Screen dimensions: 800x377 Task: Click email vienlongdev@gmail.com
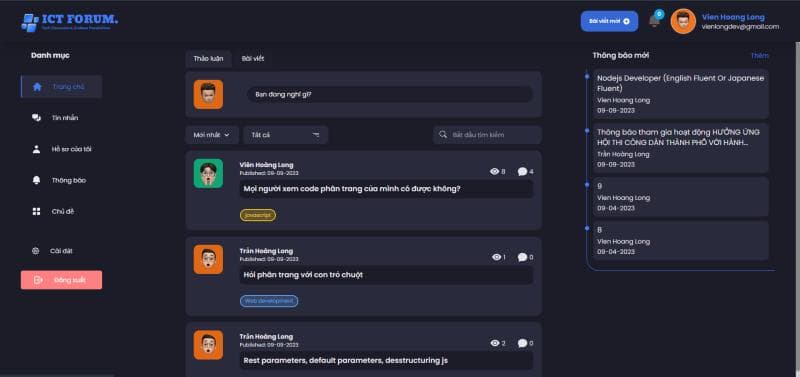click(x=740, y=27)
